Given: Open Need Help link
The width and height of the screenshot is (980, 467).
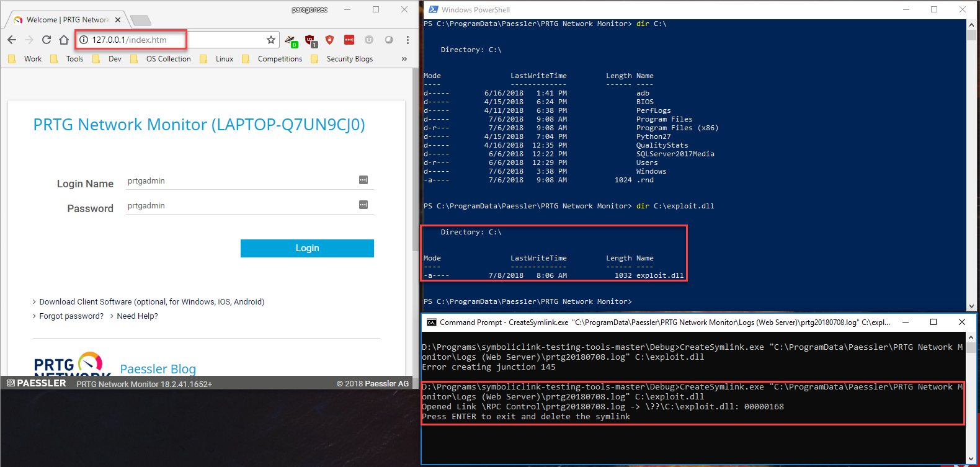Looking at the screenshot, I should pyautogui.click(x=137, y=316).
